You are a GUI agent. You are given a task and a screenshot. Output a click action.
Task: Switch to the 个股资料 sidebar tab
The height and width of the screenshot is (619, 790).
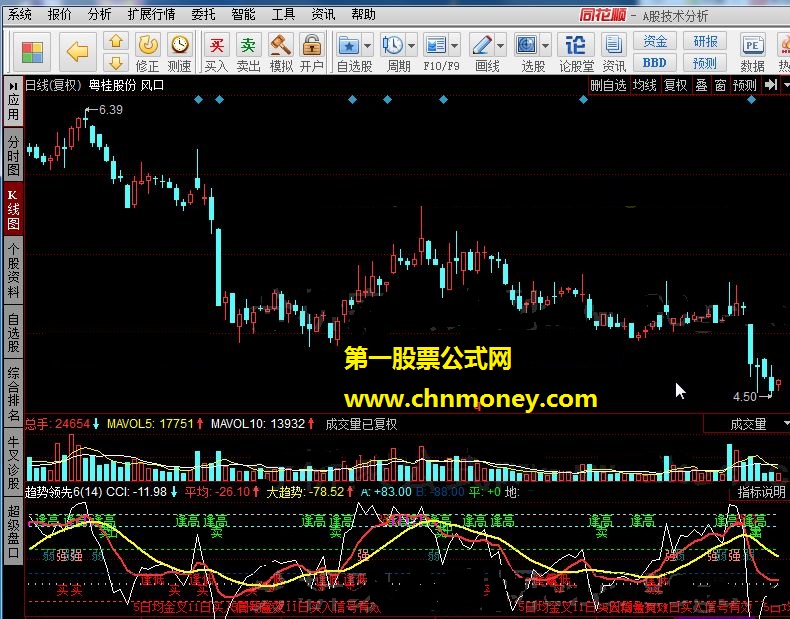[13, 270]
